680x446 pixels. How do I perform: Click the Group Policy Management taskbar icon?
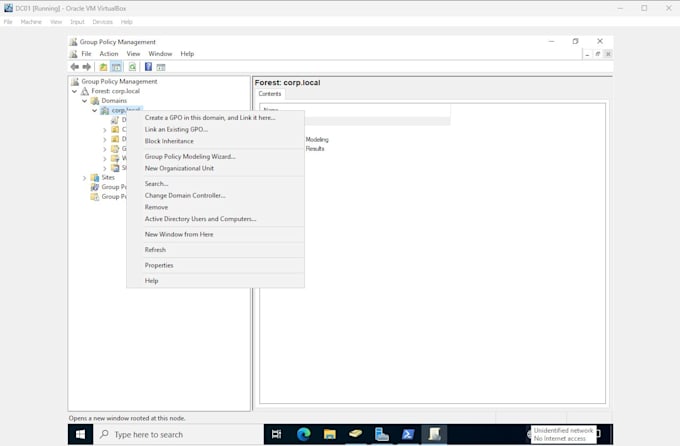tap(434, 434)
